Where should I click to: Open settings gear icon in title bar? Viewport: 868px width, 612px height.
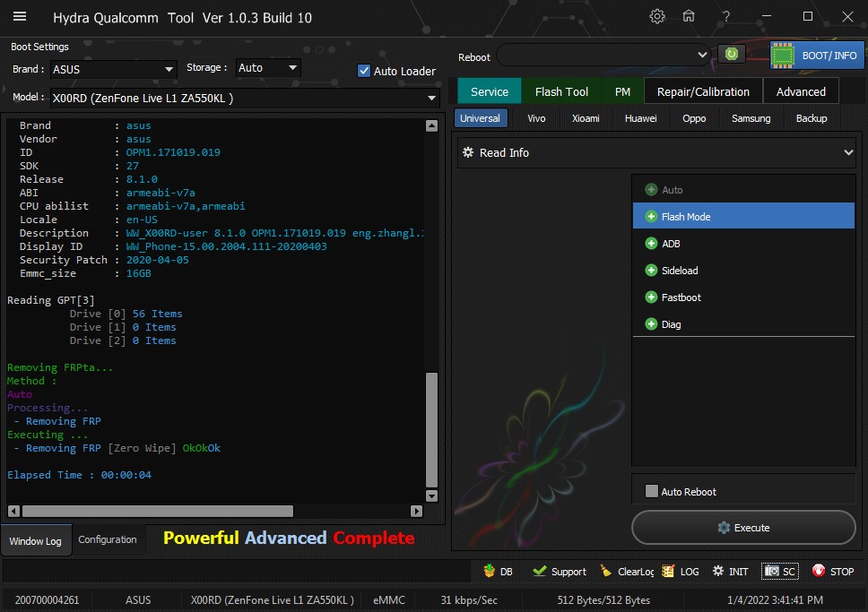click(657, 17)
